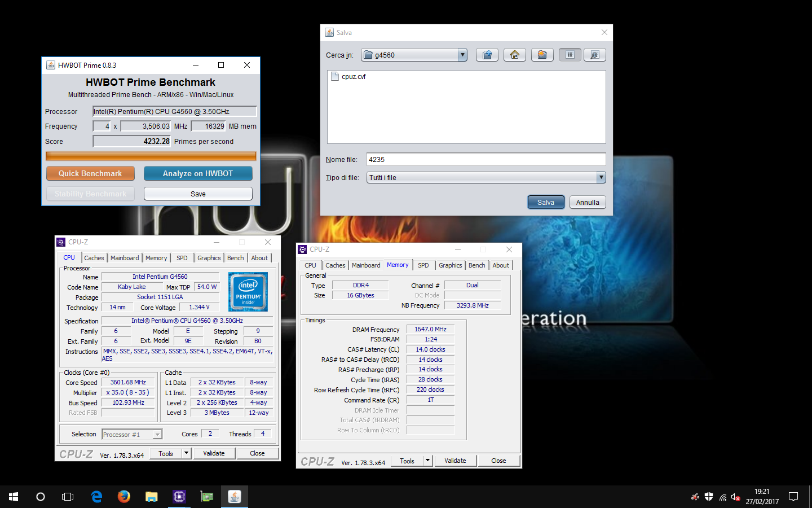
Task: Switch Salva dialog to list view
Action: point(570,55)
